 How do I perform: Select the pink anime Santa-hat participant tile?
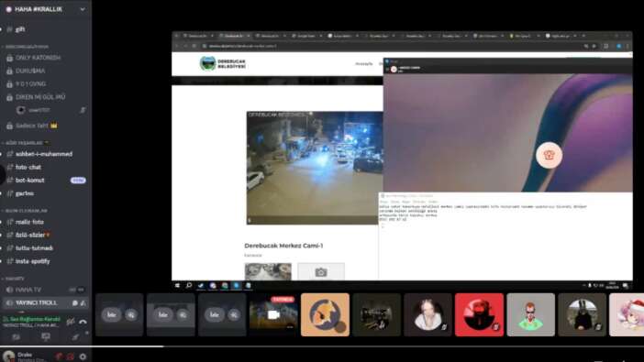coord(627,314)
